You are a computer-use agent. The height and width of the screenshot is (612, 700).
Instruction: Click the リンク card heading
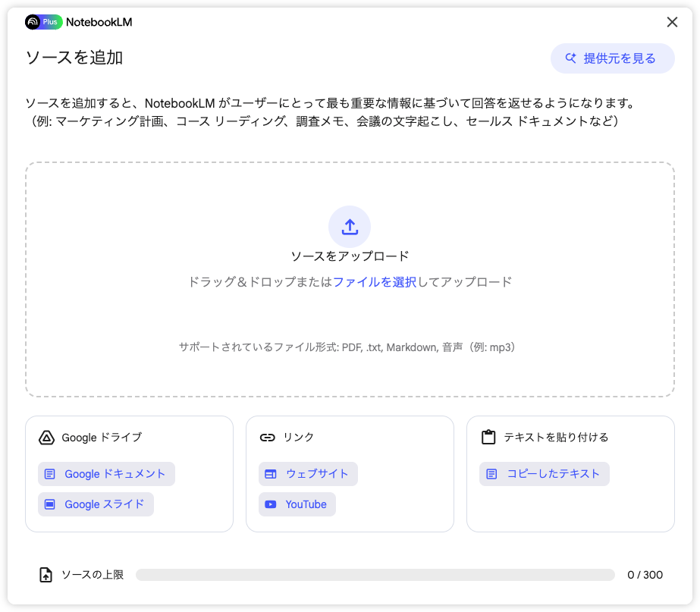(298, 438)
